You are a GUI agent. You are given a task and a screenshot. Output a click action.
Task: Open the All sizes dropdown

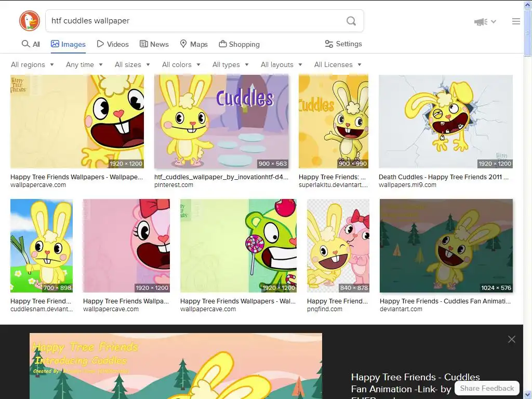[132, 64]
